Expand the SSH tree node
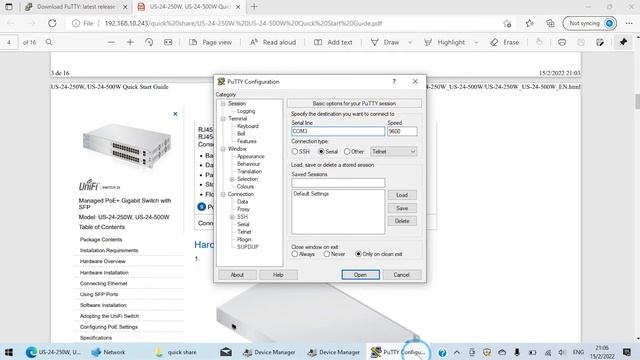This screenshot has height=360, width=640. point(232,217)
